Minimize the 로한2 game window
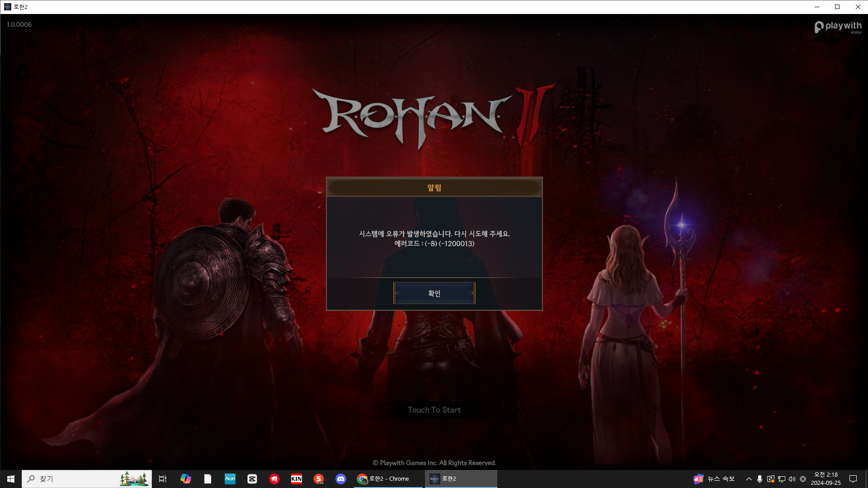The image size is (868, 488). 817,7
